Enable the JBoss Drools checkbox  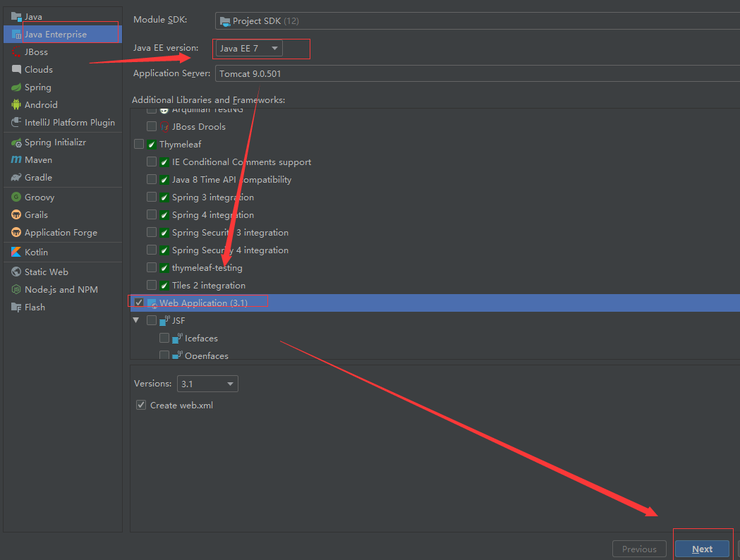tap(152, 126)
